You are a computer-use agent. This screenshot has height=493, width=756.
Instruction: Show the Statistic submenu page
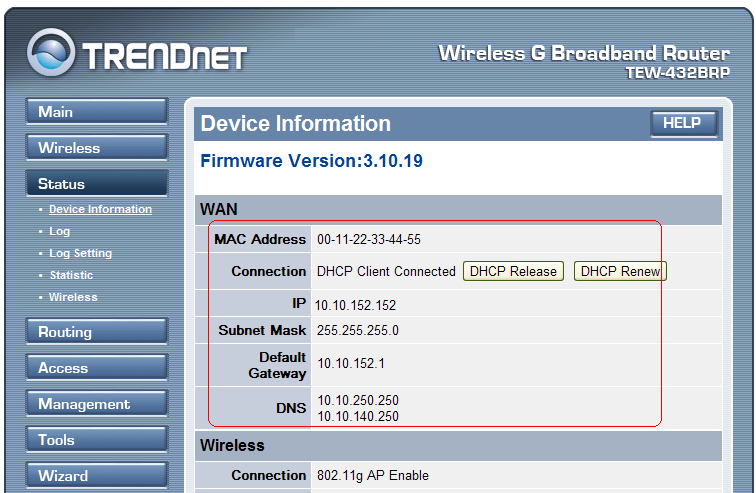coord(71,275)
